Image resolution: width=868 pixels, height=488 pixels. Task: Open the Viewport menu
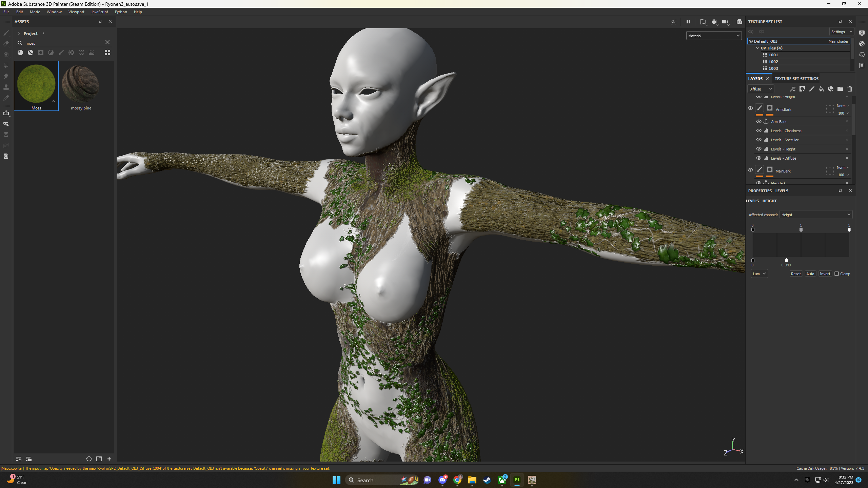(x=76, y=12)
